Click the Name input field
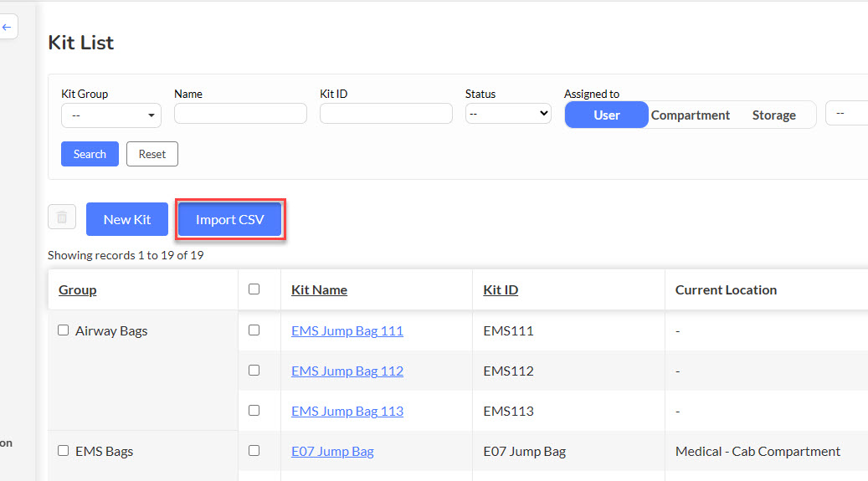This screenshot has height=481, width=868. point(240,114)
